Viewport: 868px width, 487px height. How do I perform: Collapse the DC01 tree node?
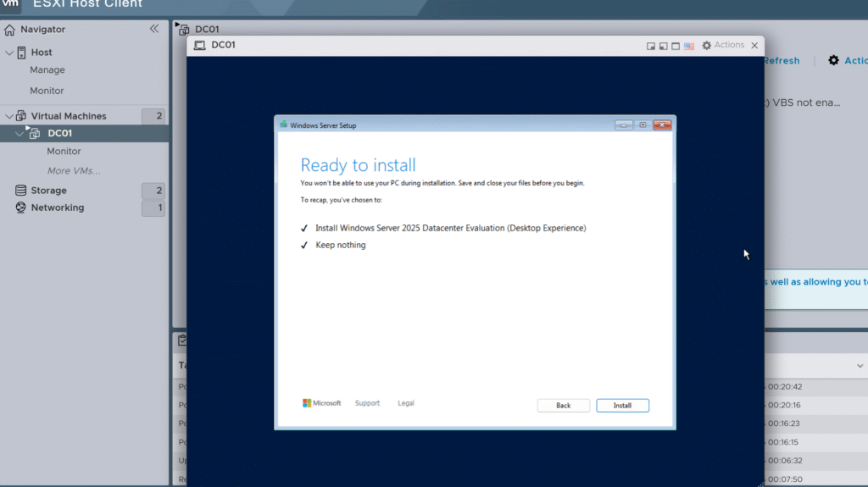[19, 134]
